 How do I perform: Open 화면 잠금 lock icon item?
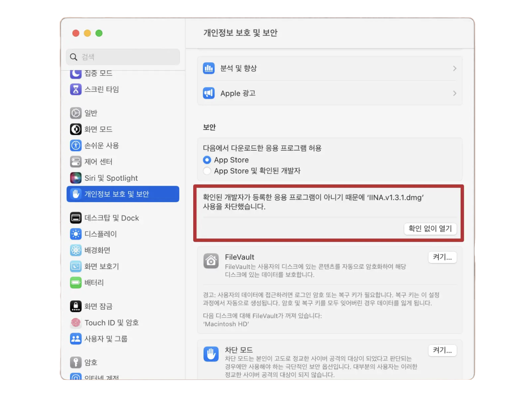click(75, 306)
